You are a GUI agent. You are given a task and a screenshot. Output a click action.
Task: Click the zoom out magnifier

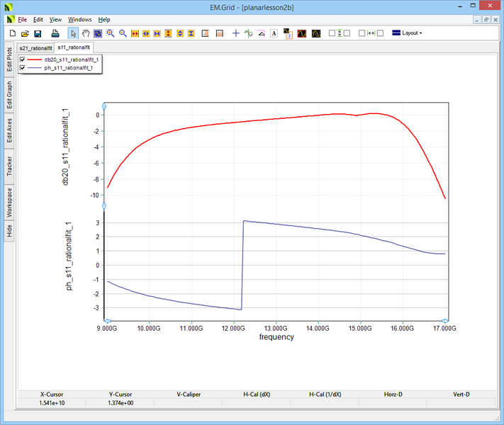pyautogui.click(x=123, y=33)
